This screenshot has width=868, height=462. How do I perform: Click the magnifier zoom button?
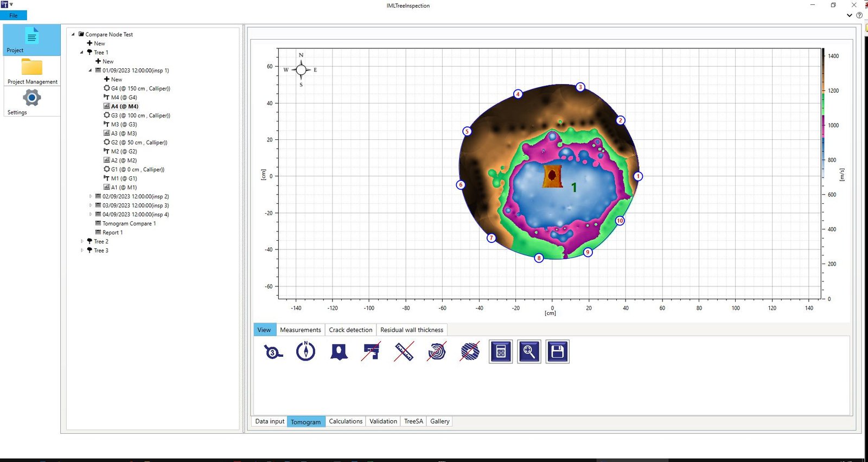pos(529,352)
